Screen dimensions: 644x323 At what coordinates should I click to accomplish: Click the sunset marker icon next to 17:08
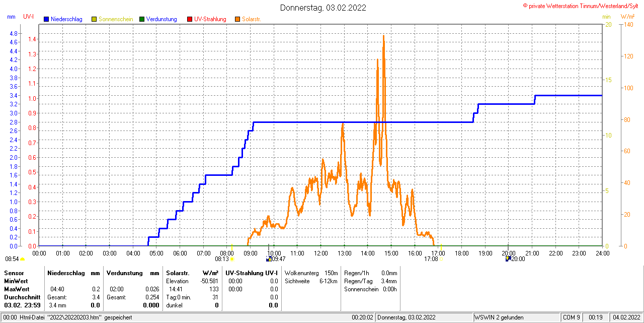[441, 259]
